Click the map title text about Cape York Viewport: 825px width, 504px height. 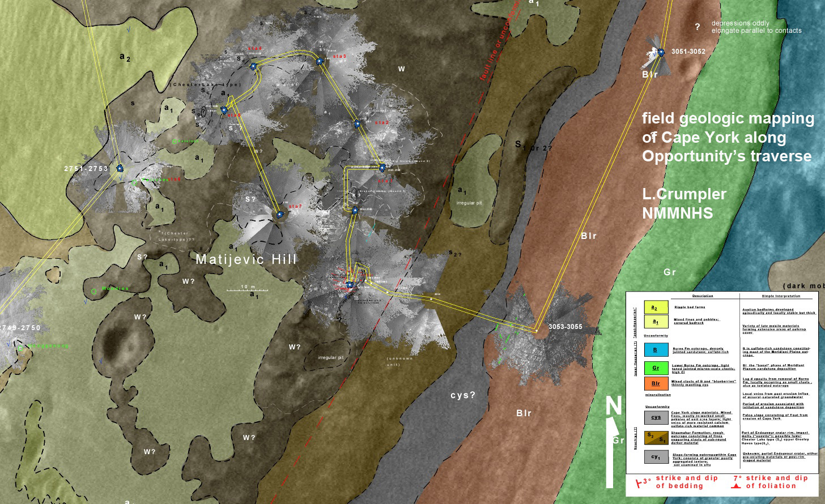pyautogui.click(x=728, y=137)
